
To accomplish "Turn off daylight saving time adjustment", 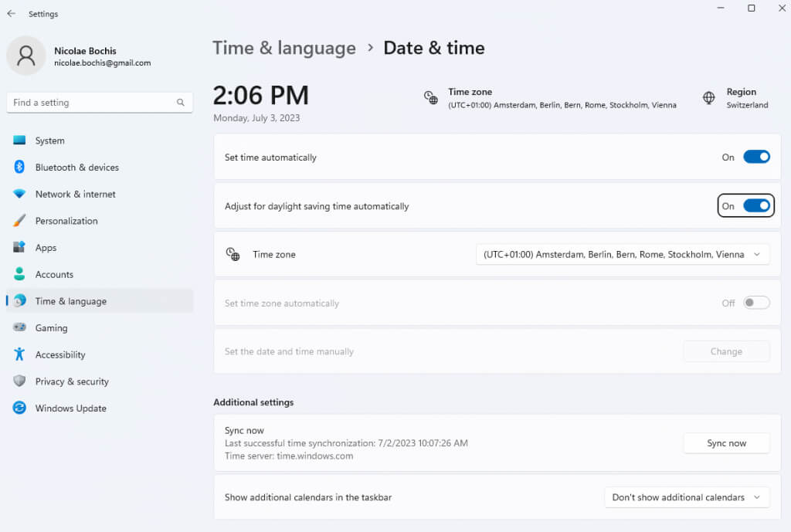I will (x=756, y=206).
